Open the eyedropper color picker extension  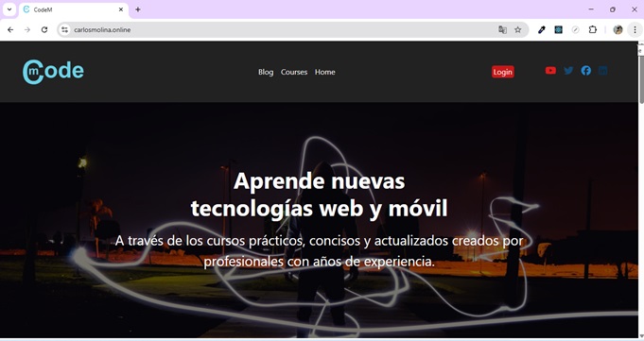tap(542, 29)
